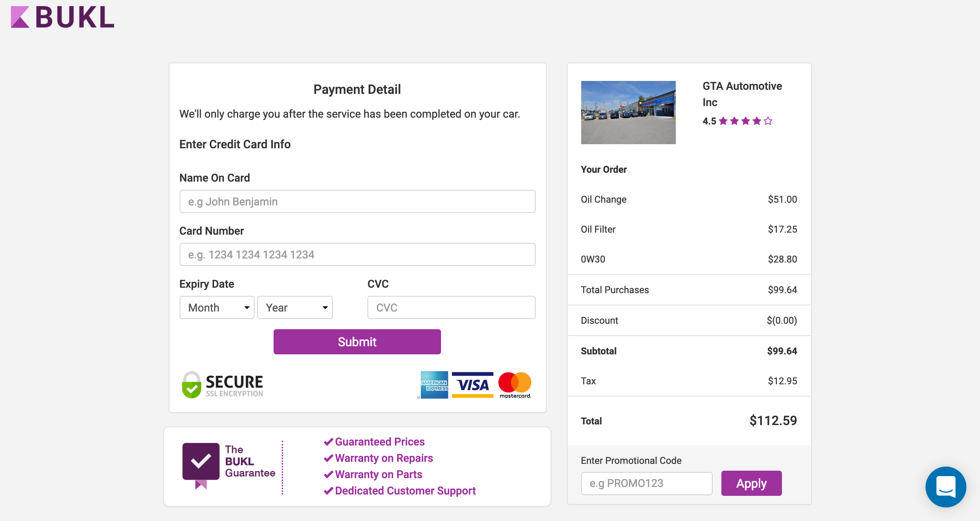Click the BUKL logo in header
This screenshot has height=521, width=980.
[63, 17]
